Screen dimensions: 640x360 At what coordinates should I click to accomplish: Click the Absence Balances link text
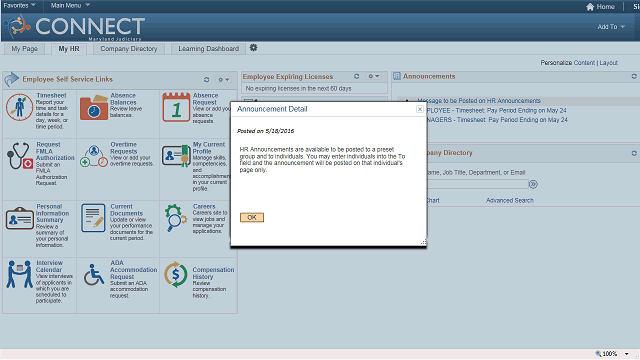123,99
